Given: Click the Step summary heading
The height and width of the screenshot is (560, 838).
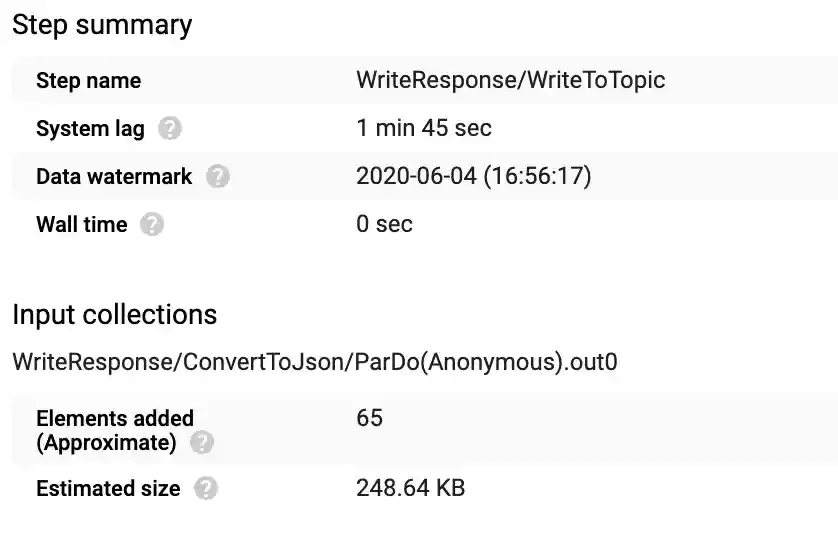Looking at the screenshot, I should click(102, 25).
